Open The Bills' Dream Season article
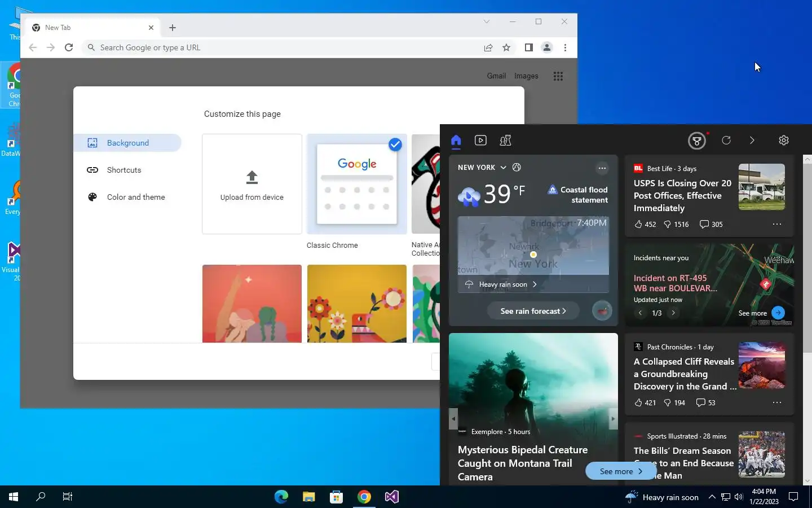This screenshot has height=508, width=812. [x=683, y=463]
